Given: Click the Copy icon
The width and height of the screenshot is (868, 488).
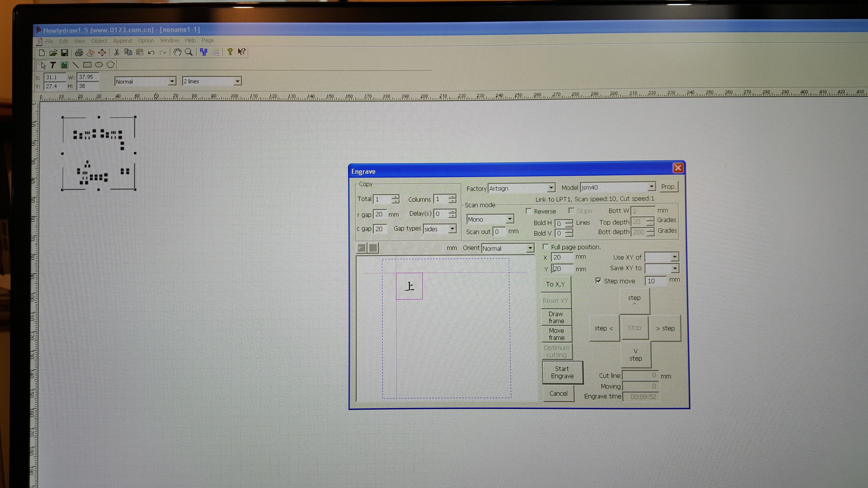Looking at the screenshot, I should [x=128, y=52].
